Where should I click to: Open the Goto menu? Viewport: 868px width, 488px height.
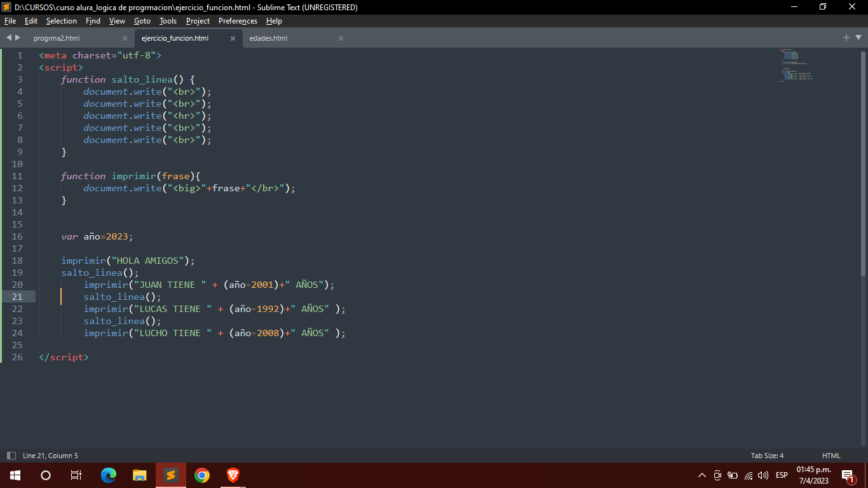tap(142, 21)
